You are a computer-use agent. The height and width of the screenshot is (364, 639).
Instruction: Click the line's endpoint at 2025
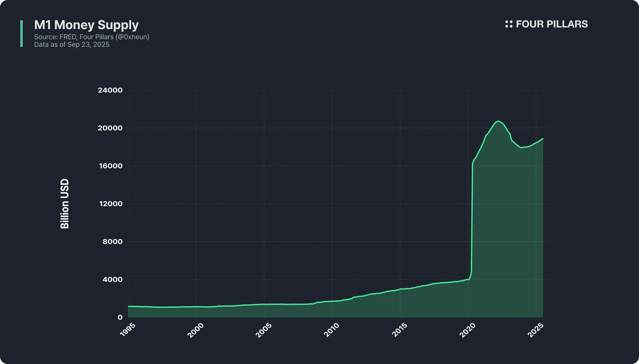pyautogui.click(x=543, y=139)
